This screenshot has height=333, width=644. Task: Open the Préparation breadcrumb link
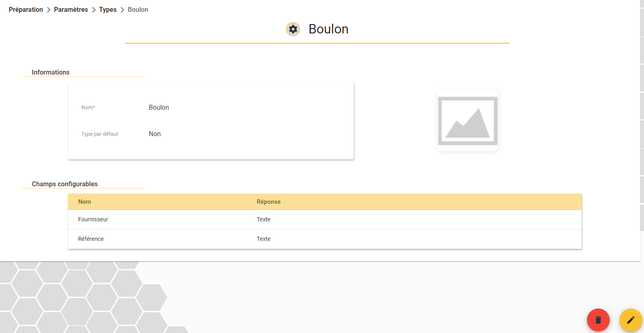click(x=26, y=9)
